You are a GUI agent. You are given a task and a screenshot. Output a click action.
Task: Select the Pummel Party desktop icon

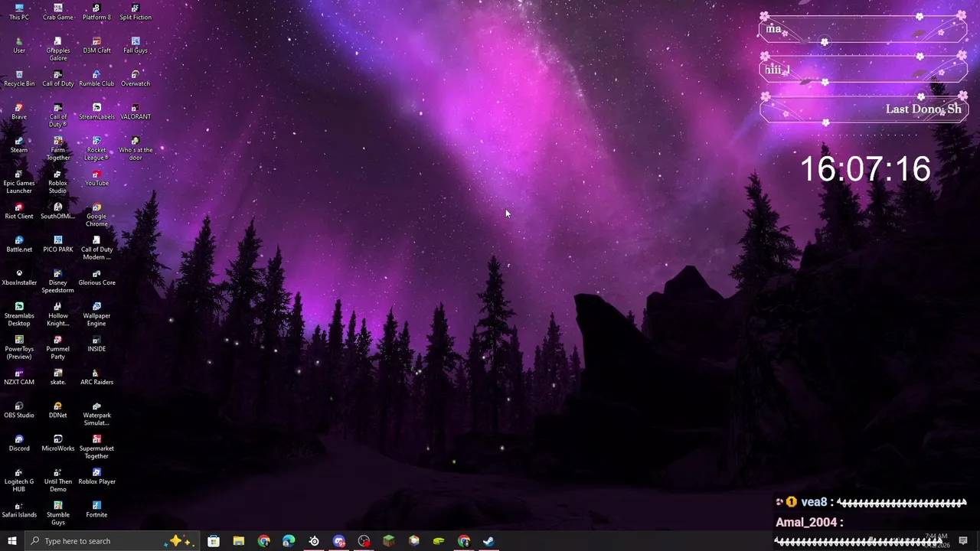click(x=58, y=347)
